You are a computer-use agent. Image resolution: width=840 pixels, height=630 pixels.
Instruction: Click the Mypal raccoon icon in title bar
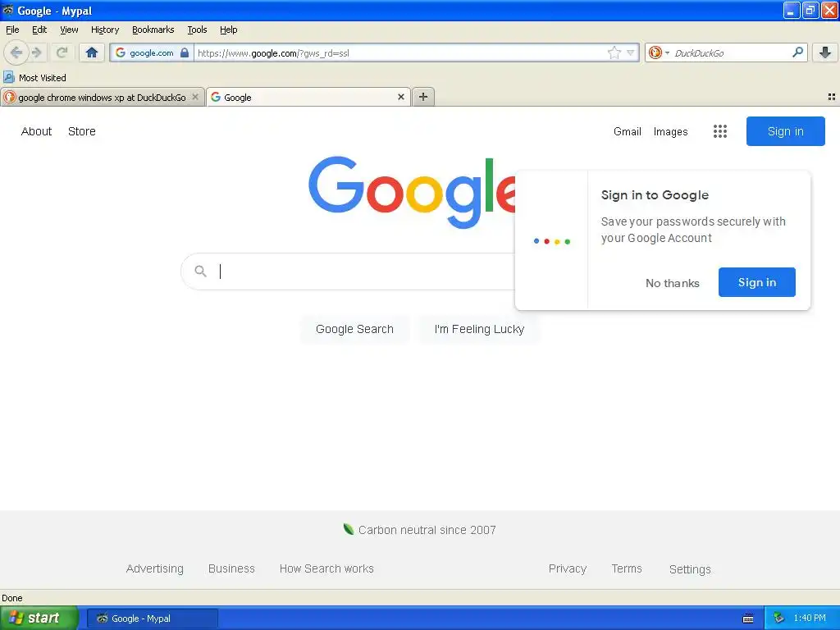point(8,10)
